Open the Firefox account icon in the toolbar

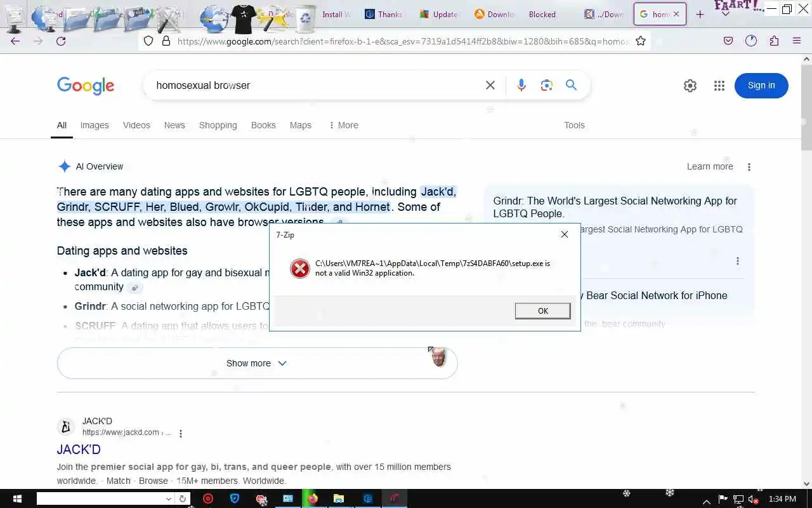click(x=751, y=41)
